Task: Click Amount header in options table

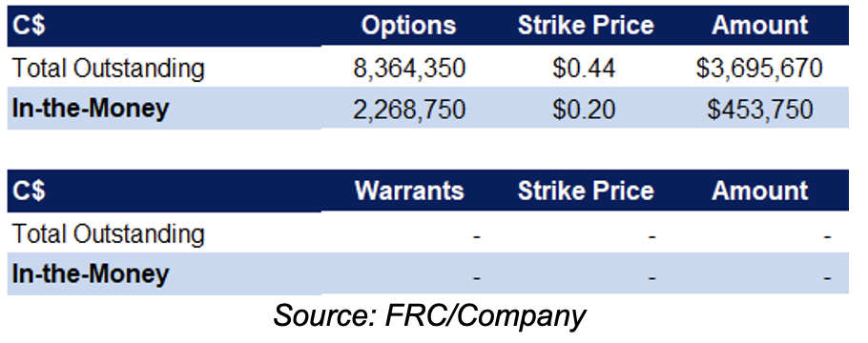Action: coord(759,26)
